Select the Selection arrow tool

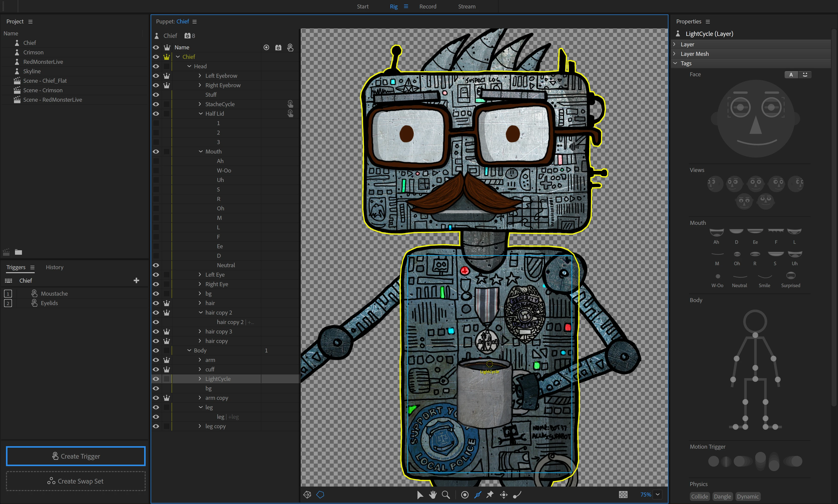[420, 495]
